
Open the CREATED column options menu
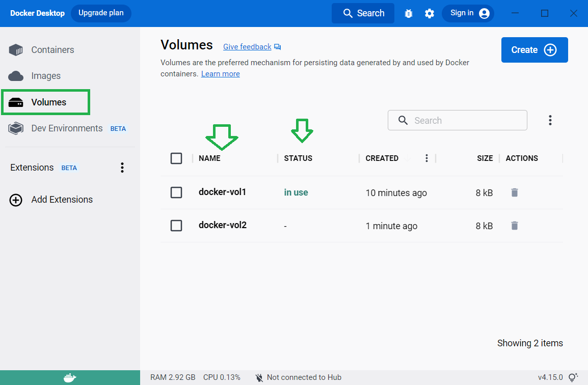coord(426,158)
